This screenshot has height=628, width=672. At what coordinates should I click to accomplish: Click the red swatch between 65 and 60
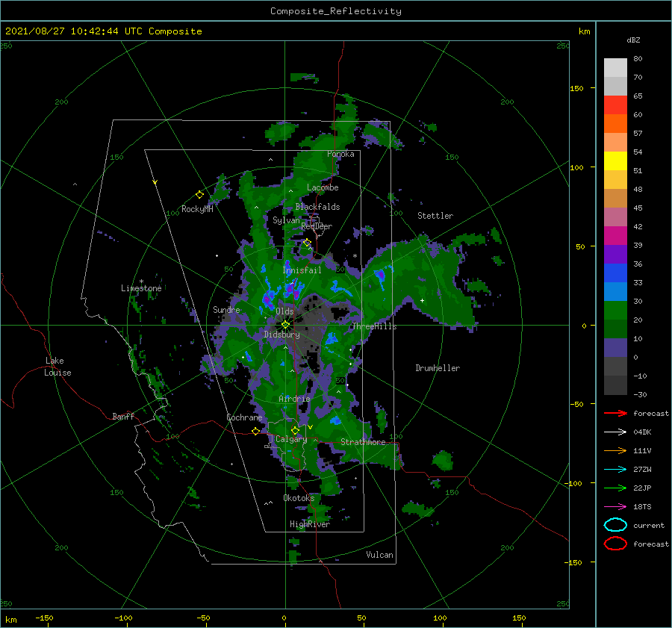(x=615, y=105)
